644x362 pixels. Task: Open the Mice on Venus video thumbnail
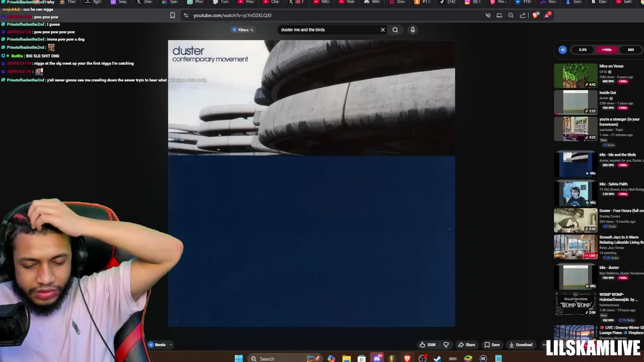[x=576, y=75]
